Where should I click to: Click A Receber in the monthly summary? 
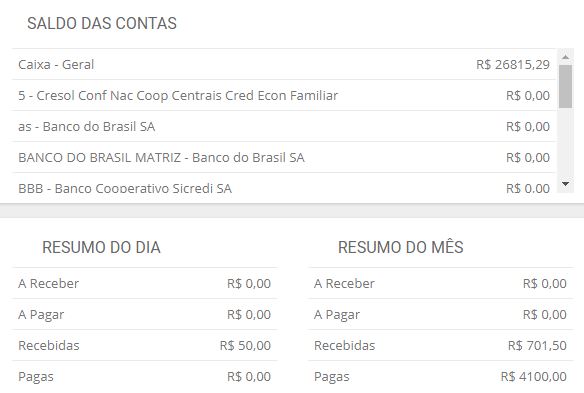coord(440,283)
